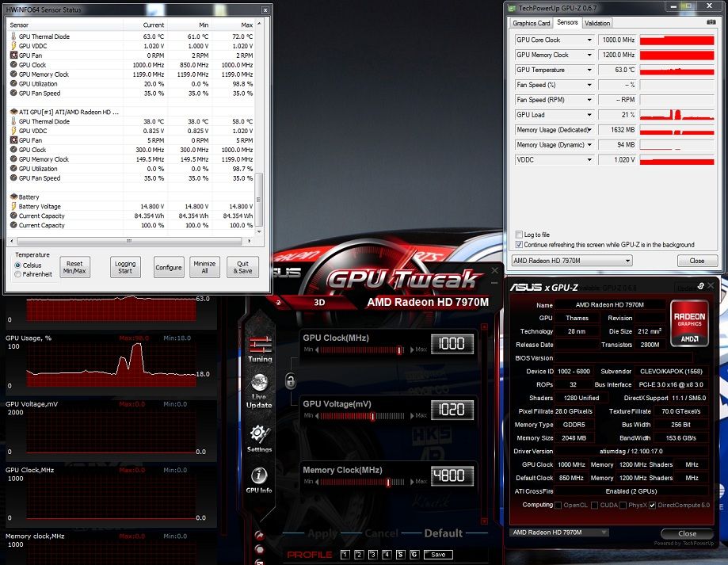Click the link icon in ASUS x GPU-Z
The width and height of the screenshot is (728, 565).
tap(700, 286)
